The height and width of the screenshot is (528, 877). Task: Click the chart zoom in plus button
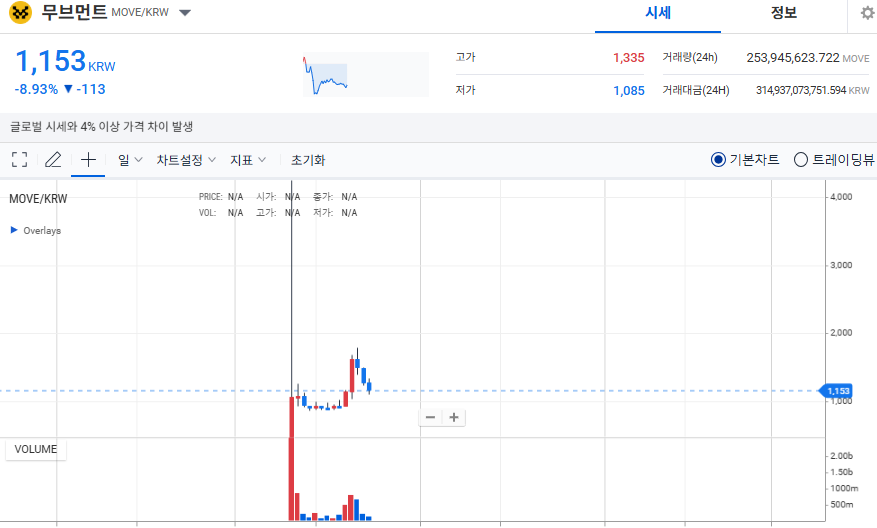point(454,417)
